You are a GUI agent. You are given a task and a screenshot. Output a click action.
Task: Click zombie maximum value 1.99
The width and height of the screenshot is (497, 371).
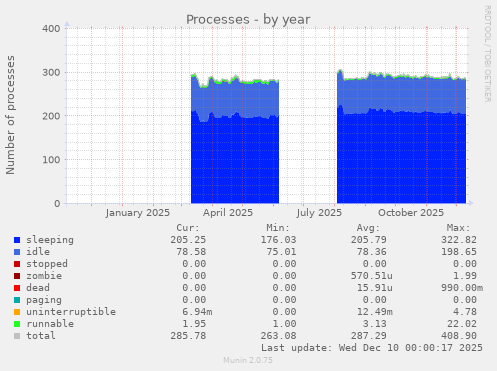click(465, 276)
